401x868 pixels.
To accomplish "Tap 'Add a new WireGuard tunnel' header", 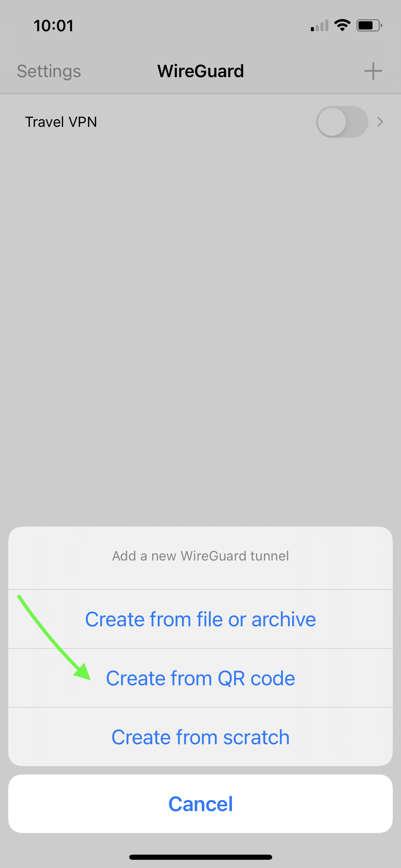I will coord(200,556).
